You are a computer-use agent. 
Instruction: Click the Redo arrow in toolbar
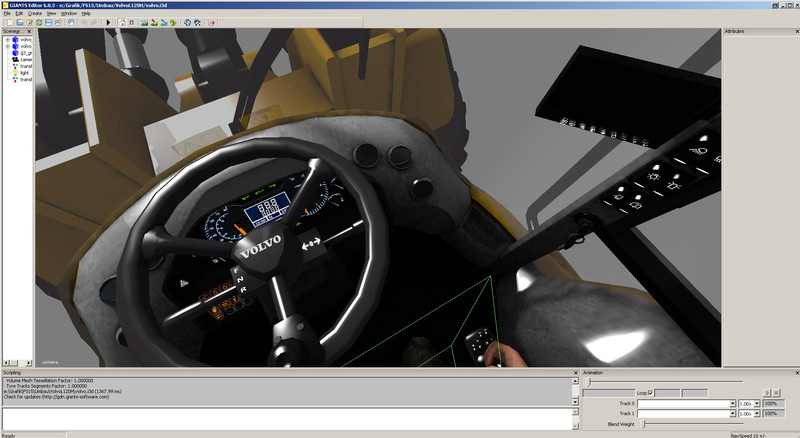pos(94,22)
